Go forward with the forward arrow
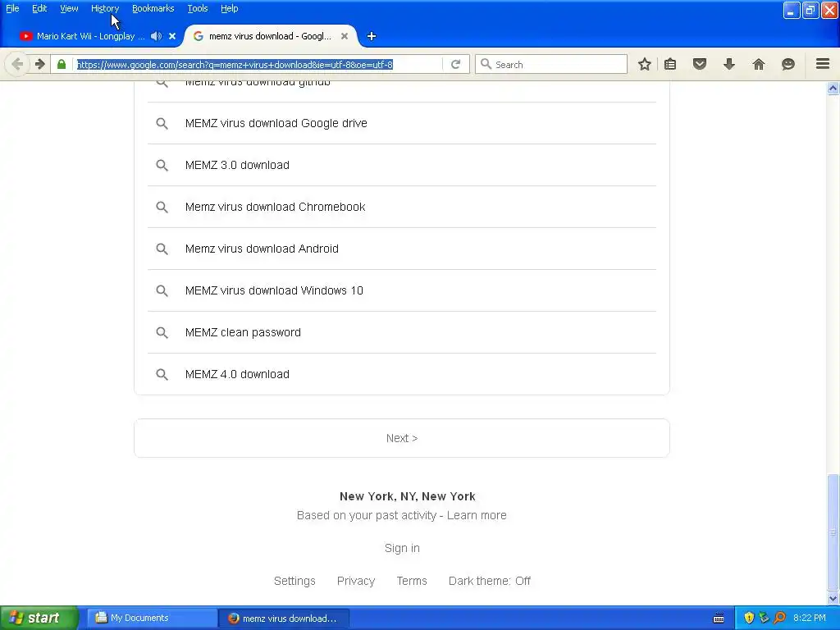The image size is (840, 630). click(40, 64)
